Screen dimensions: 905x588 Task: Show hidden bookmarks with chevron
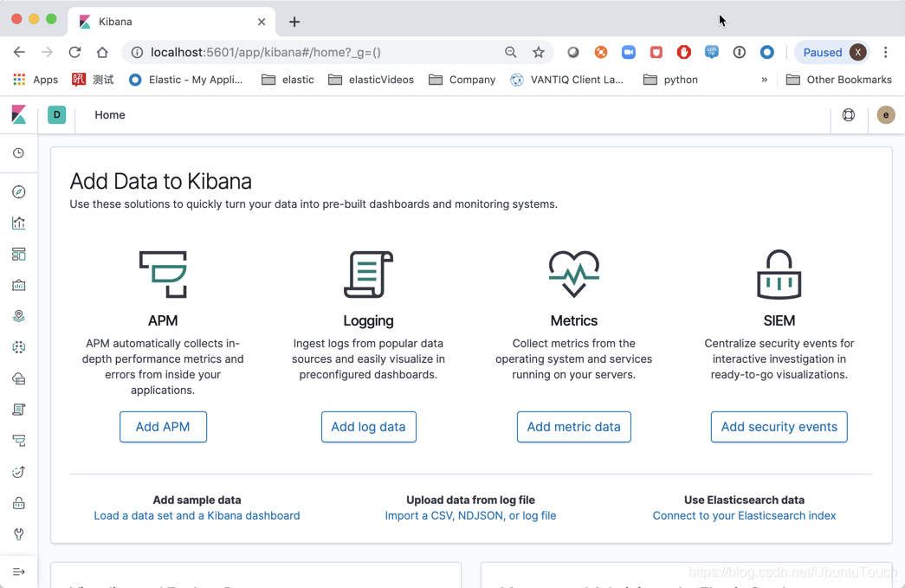pos(764,80)
